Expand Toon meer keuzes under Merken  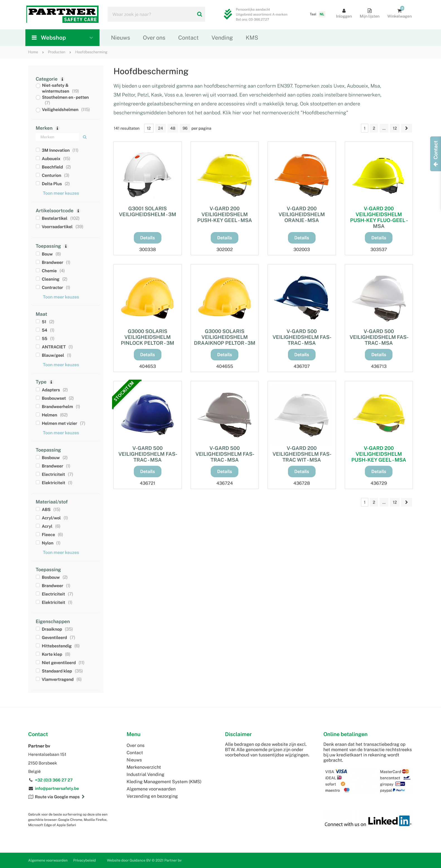click(61, 193)
